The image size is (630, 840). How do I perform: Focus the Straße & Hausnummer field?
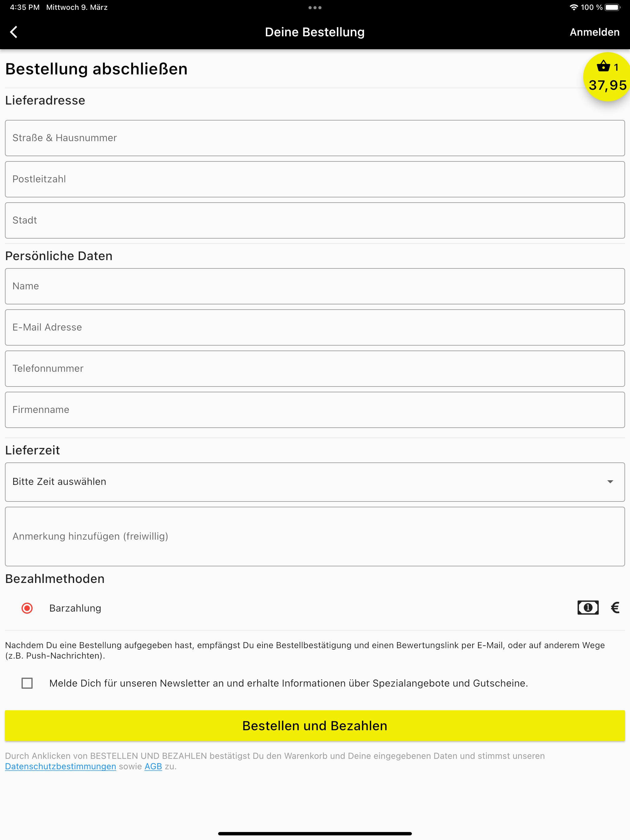coord(315,138)
